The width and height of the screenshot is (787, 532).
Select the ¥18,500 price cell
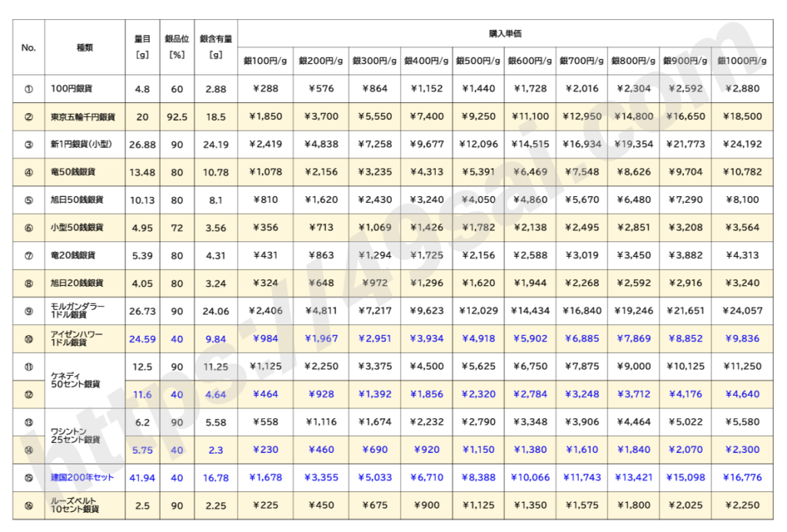(742, 117)
